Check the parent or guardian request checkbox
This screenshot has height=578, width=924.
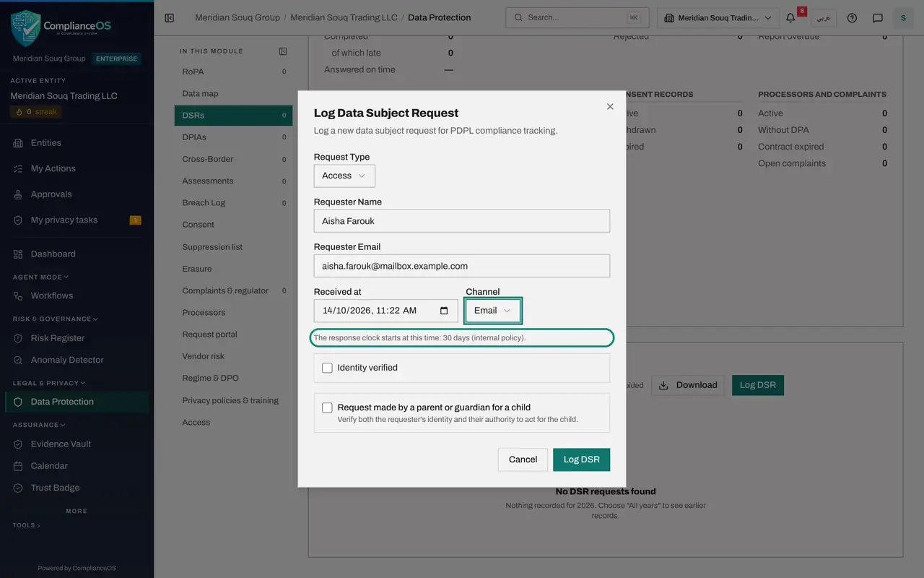pyautogui.click(x=327, y=407)
